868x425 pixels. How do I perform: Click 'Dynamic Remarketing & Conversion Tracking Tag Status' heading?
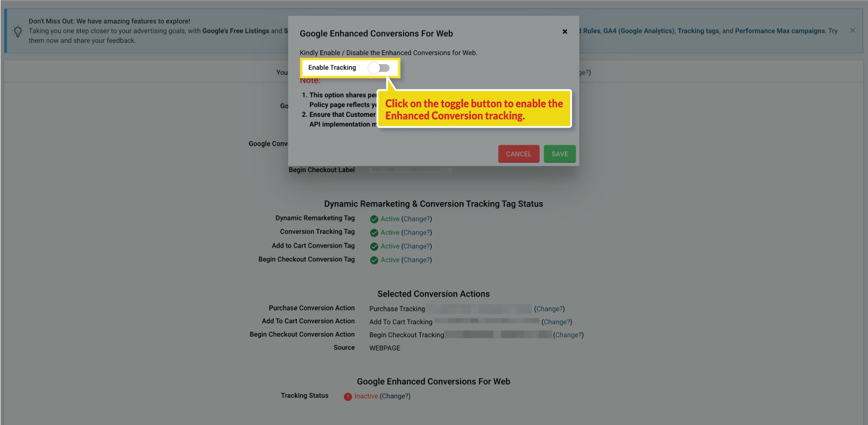tap(433, 204)
